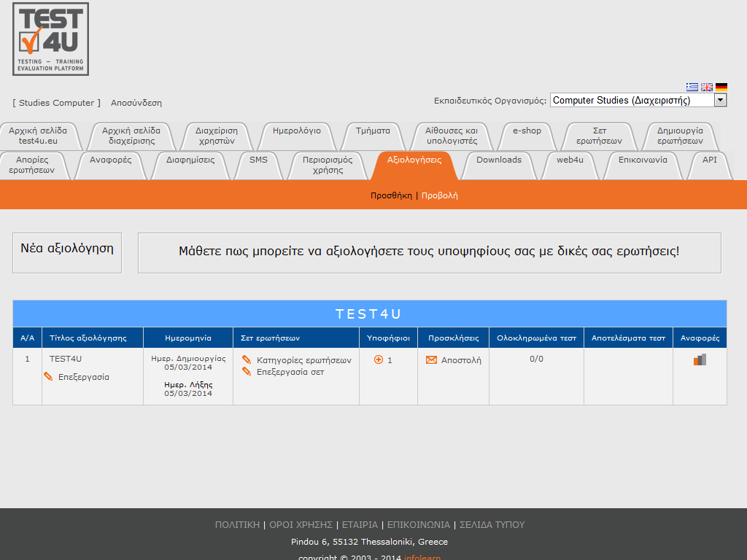Viewport: 747px width, 560px height.
Task: Click the Προσθήκη submenu link
Action: (x=391, y=195)
